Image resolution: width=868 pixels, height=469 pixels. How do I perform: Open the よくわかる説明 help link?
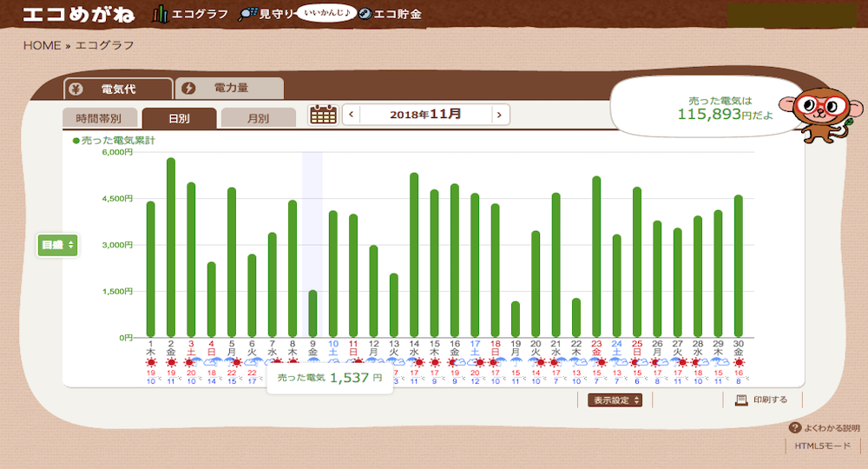[825, 427]
